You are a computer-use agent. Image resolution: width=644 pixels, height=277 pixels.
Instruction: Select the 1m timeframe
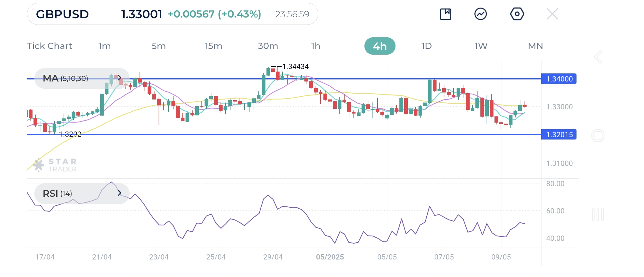tap(104, 46)
